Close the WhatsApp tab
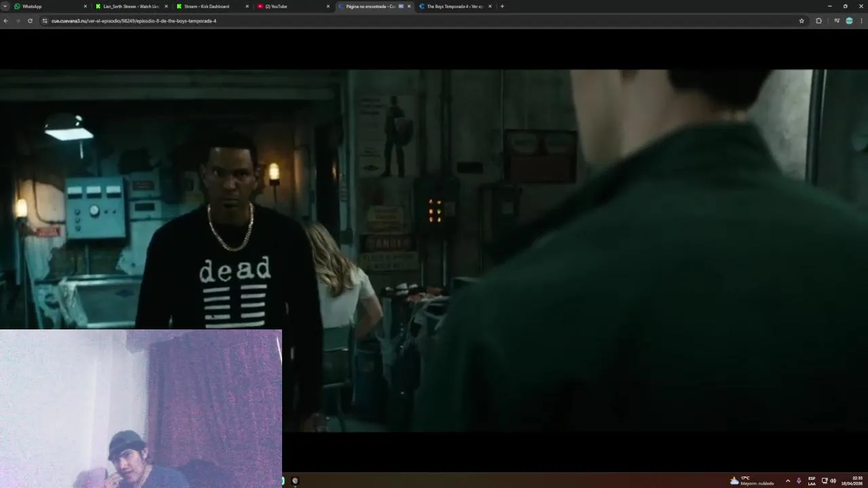 click(x=85, y=6)
